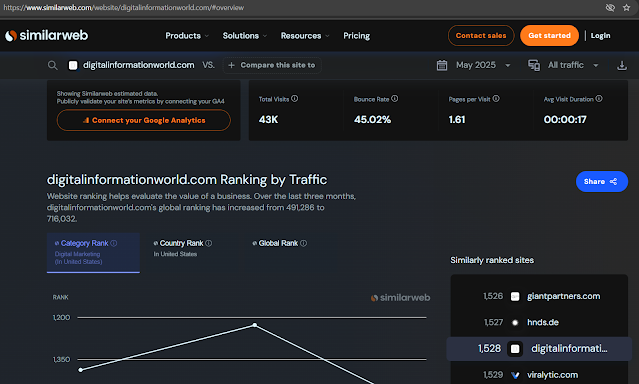The image size is (639, 384).
Task: Click the rank number 1,526
Action: click(493, 296)
